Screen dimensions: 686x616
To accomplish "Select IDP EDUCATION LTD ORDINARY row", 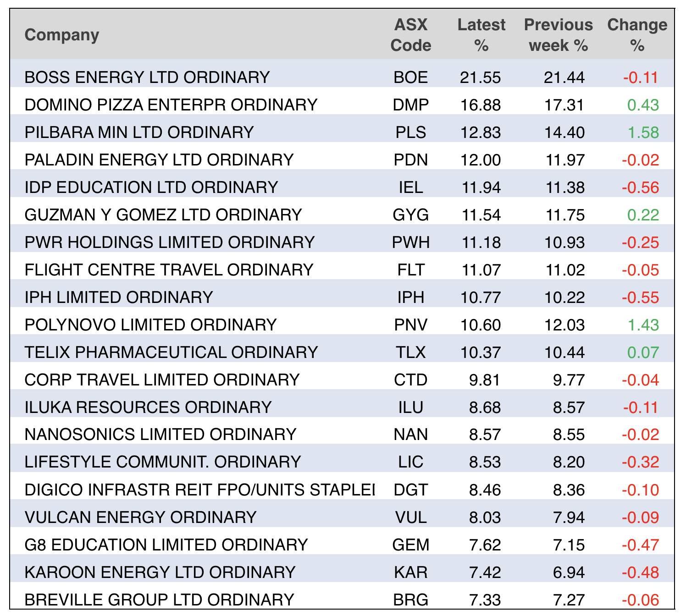I will click(151, 187).
